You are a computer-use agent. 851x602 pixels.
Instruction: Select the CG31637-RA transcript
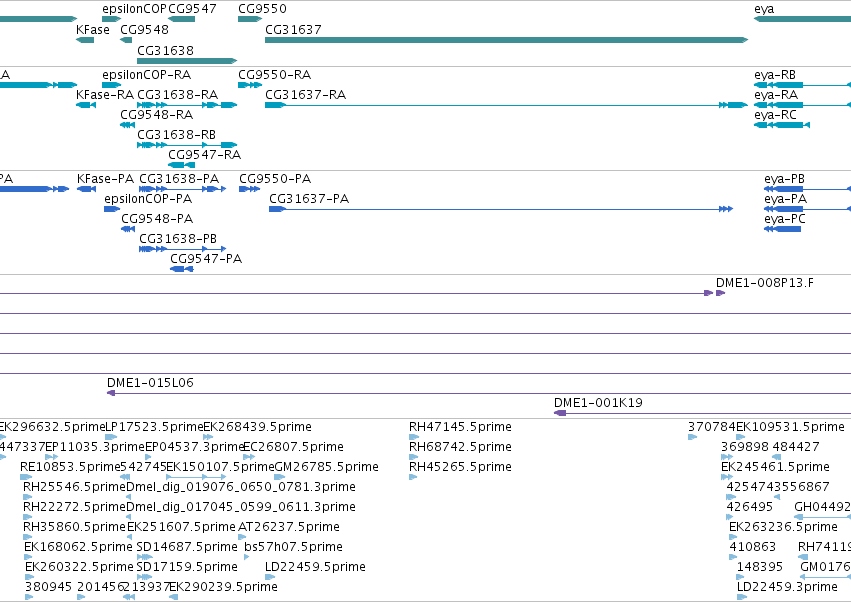click(x=506, y=105)
